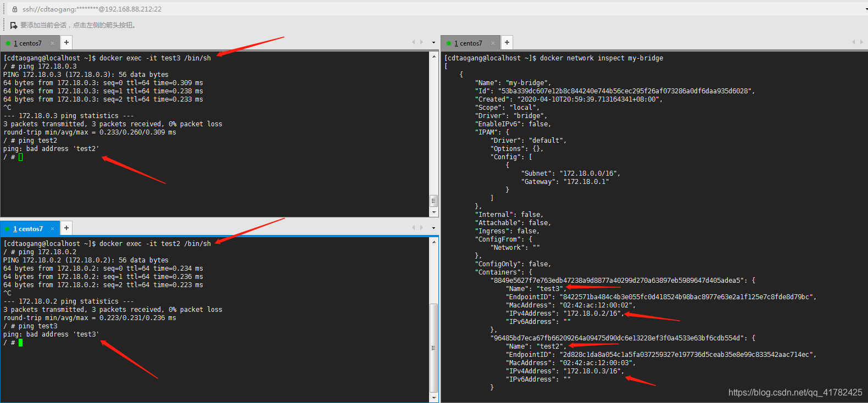868x403 pixels.
Task: Click the scroll-up arrow of the test3 terminal
Action: pyautogui.click(x=434, y=56)
